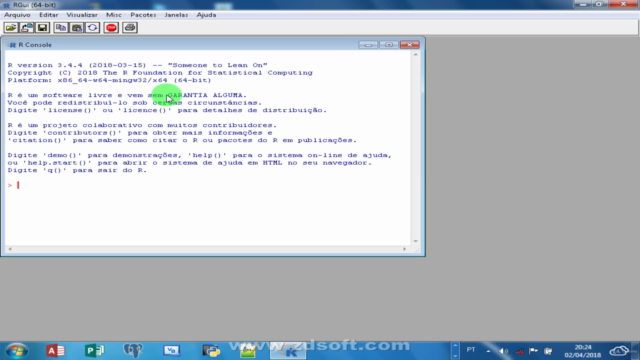This screenshot has height=360, width=640.
Task: Click the Print toolbar icon
Action: click(130, 28)
